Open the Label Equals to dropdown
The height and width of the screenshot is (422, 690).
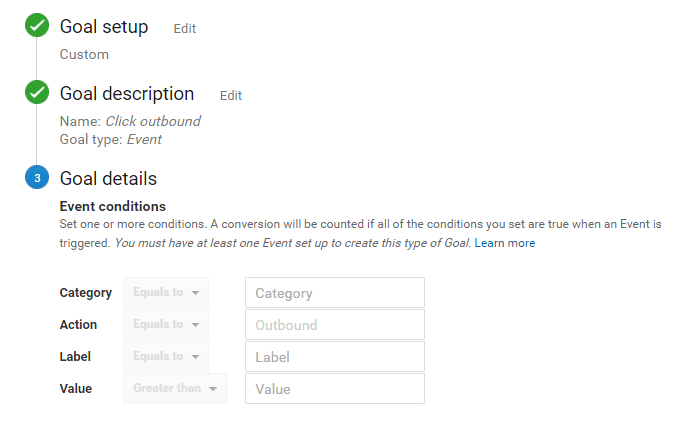pos(166,356)
